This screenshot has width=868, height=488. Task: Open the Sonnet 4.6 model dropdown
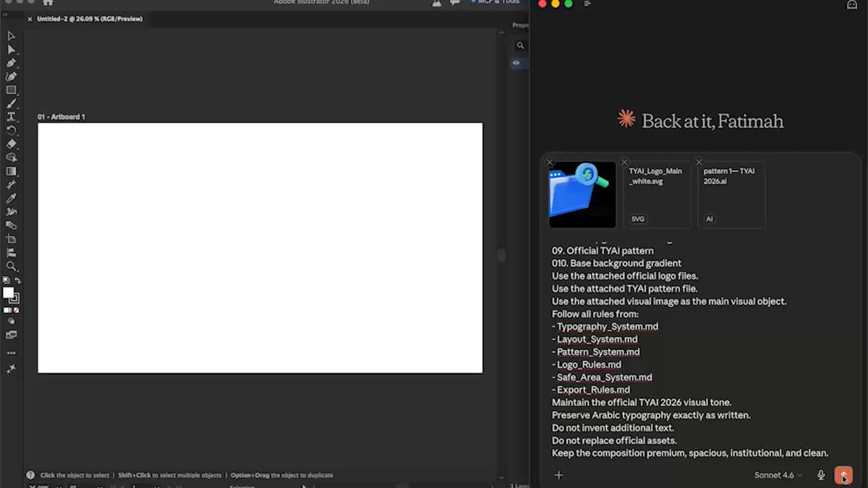pyautogui.click(x=778, y=475)
